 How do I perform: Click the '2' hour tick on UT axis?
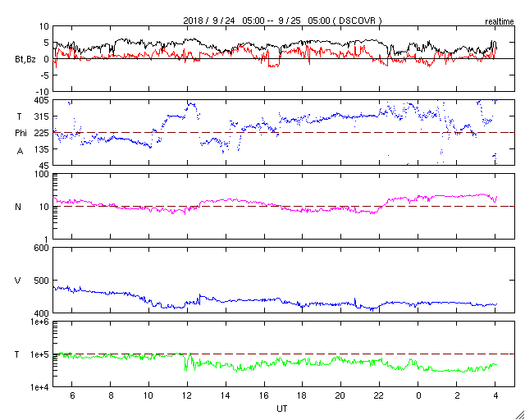pyautogui.click(x=457, y=396)
